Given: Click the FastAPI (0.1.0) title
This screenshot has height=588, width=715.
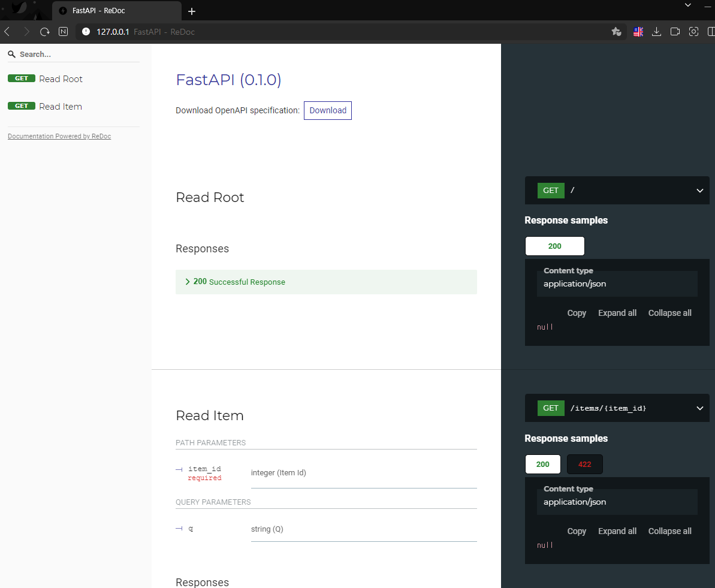Looking at the screenshot, I should point(228,80).
